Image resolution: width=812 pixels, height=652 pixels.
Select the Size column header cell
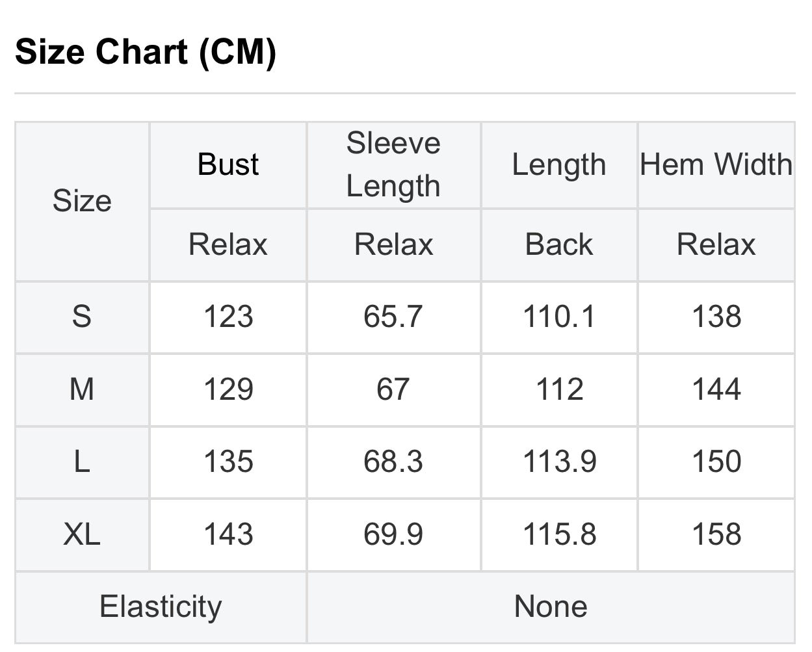[82, 201]
